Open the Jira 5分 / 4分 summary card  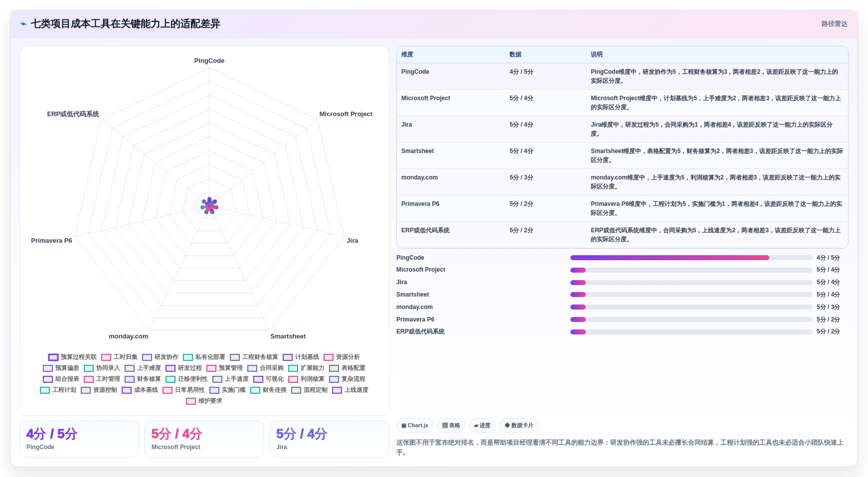pos(329,439)
